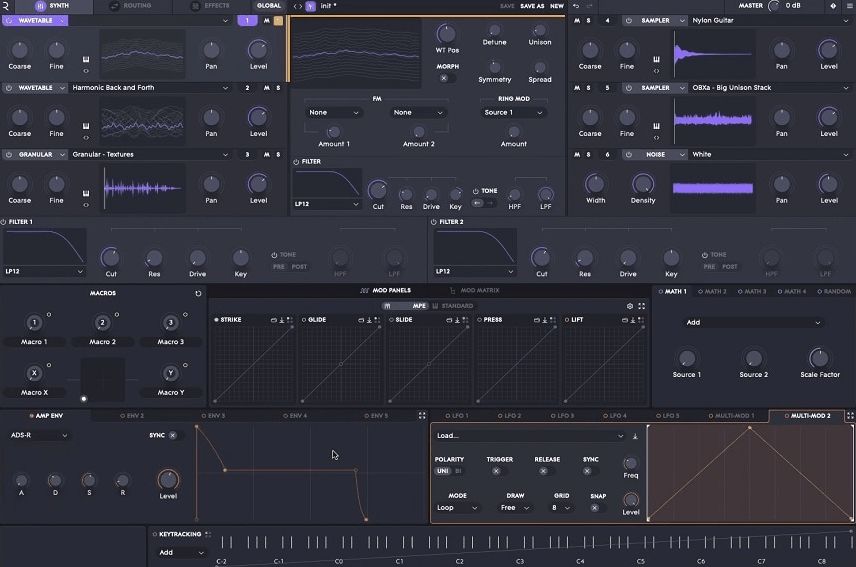The width and height of the screenshot is (856, 567).
Task: Open the first FM None dropdown
Action: (x=334, y=112)
